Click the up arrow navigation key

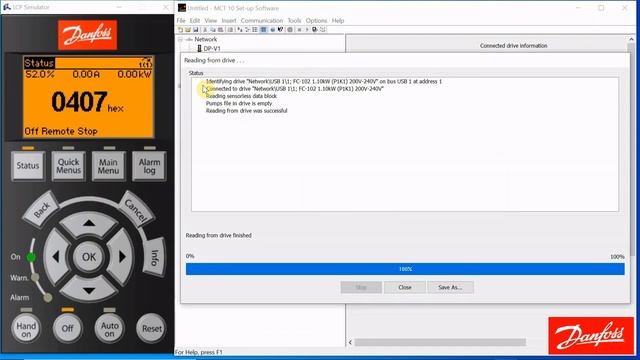(89, 223)
